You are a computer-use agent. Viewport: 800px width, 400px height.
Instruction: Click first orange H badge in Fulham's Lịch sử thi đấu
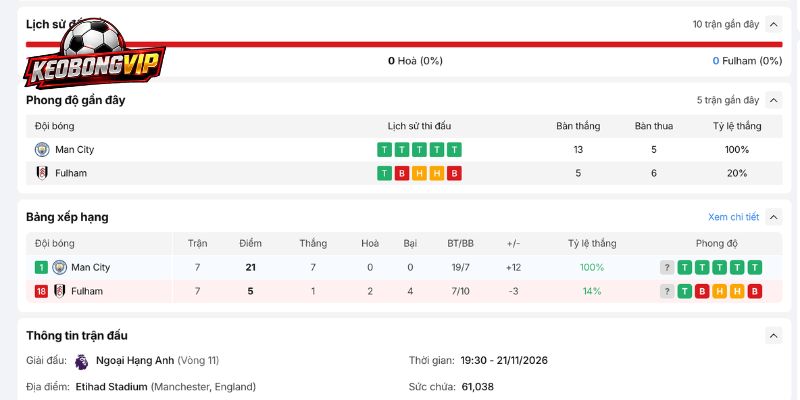click(419, 173)
